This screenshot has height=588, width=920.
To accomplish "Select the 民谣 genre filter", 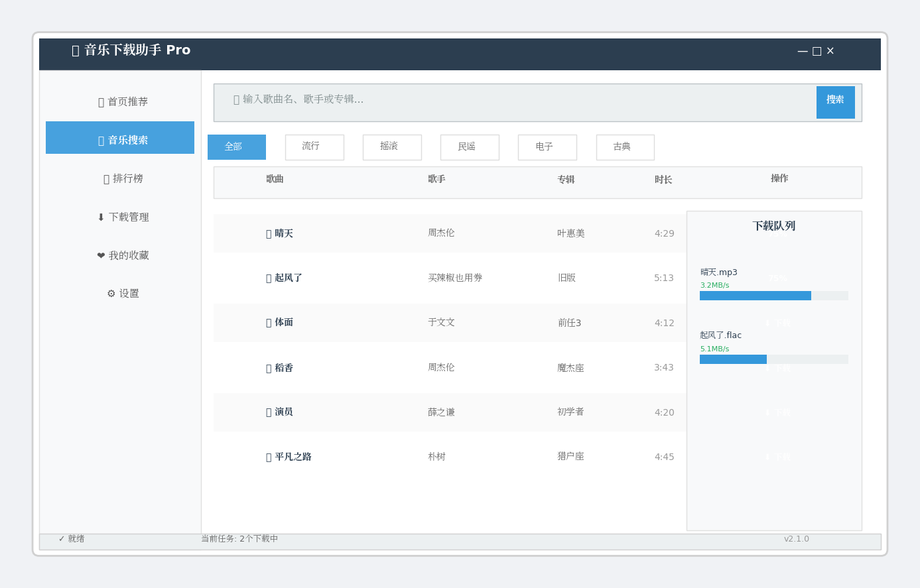I will pyautogui.click(x=470, y=147).
